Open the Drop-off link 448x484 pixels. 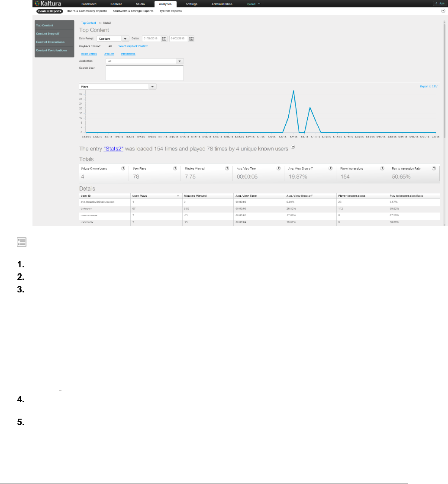[x=109, y=54]
